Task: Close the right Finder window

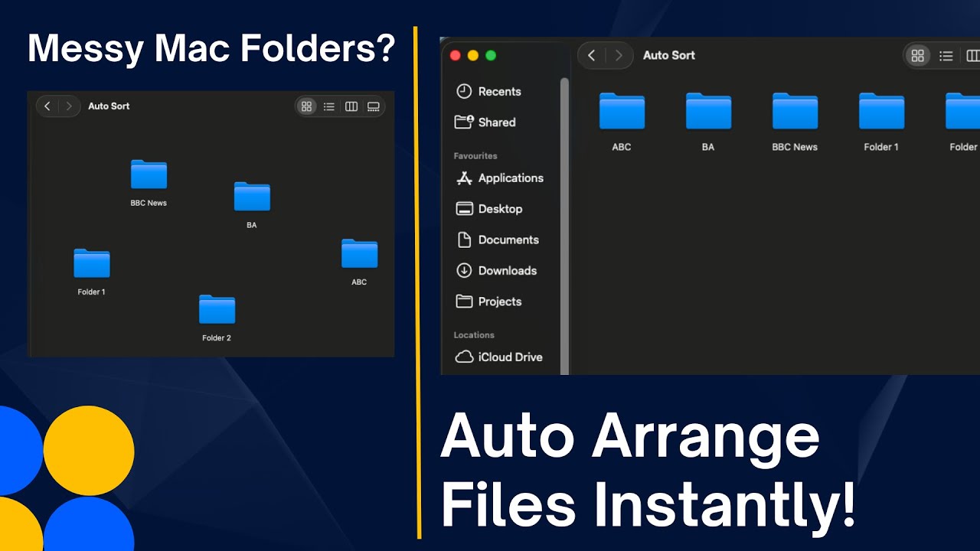Action: pos(455,55)
